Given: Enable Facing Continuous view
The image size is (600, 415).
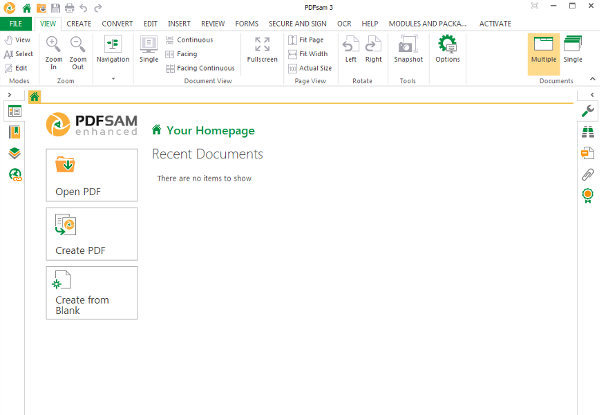Looking at the screenshot, I should tap(200, 68).
